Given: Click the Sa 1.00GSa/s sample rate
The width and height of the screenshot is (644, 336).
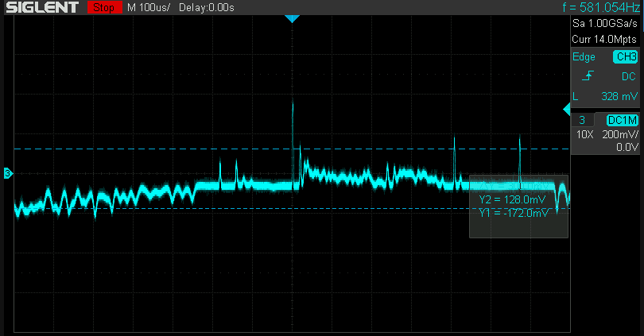Looking at the screenshot, I should click(605, 25).
